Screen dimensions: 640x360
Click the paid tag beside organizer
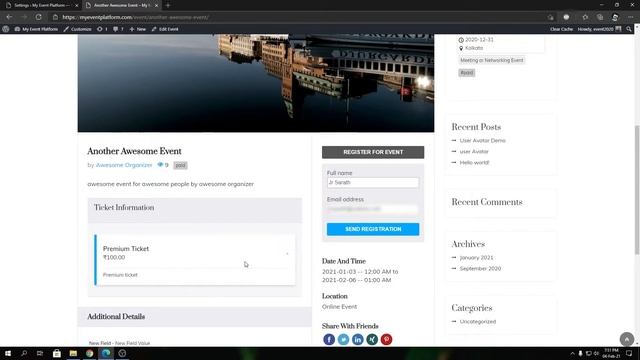tap(180, 165)
